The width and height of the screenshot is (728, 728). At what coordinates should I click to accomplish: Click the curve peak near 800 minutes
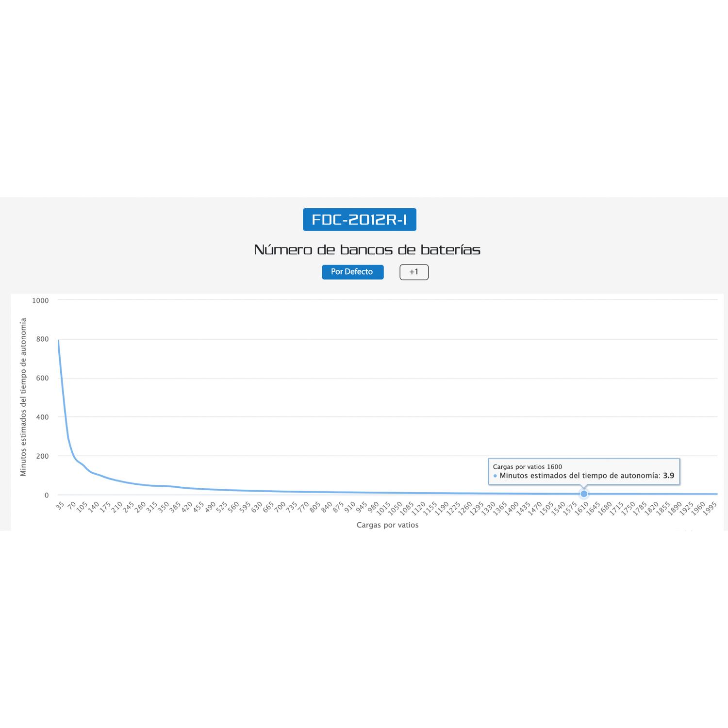point(58,340)
